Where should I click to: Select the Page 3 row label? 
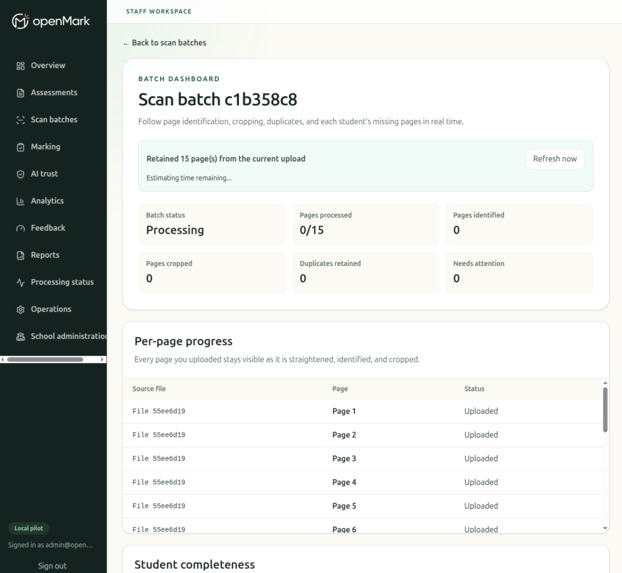tap(344, 459)
